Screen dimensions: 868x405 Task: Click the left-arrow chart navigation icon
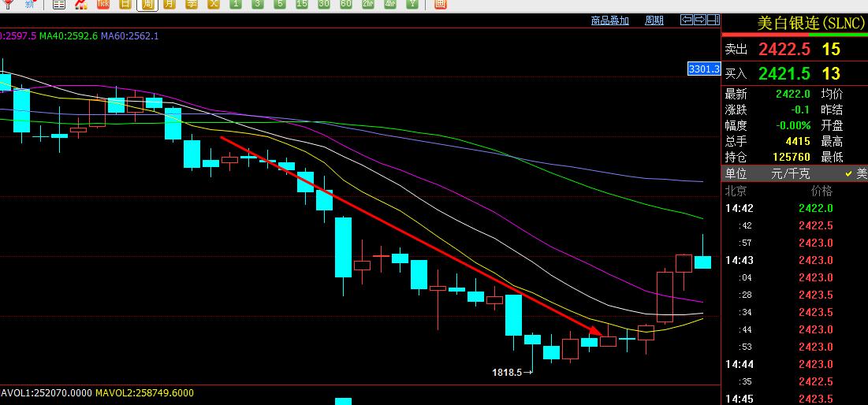[687, 20]
